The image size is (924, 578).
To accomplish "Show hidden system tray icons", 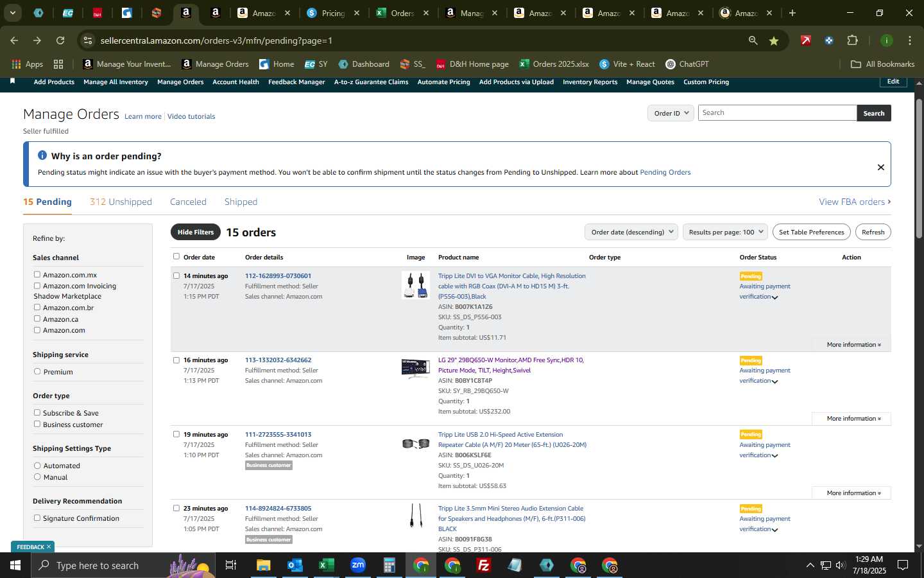I will 810,565.
